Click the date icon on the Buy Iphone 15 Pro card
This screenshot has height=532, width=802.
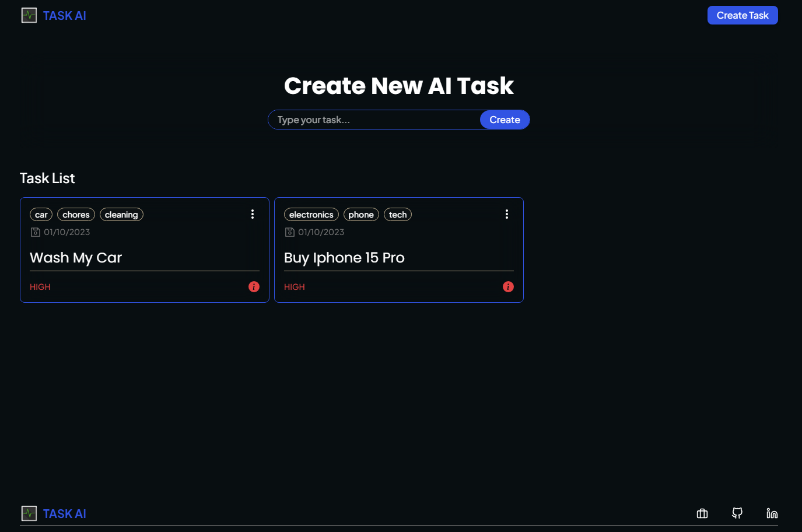[x=289, y=232]
